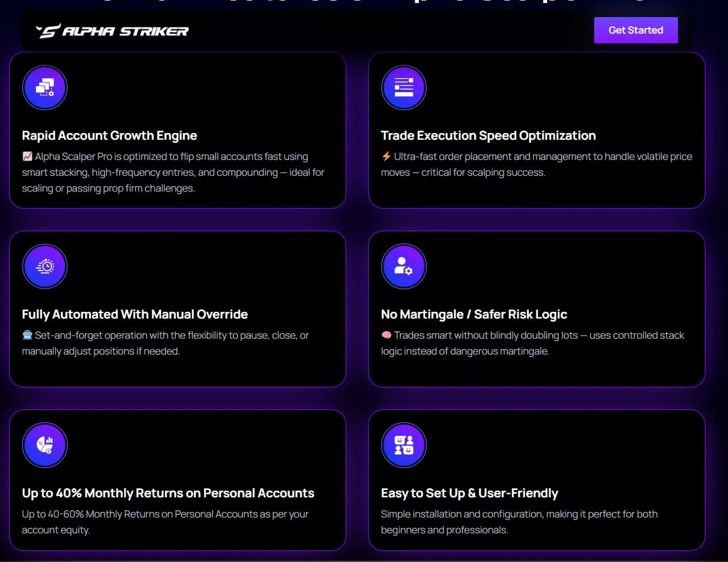Click the Fully Automated With Manual Override heading

point(135,314)
